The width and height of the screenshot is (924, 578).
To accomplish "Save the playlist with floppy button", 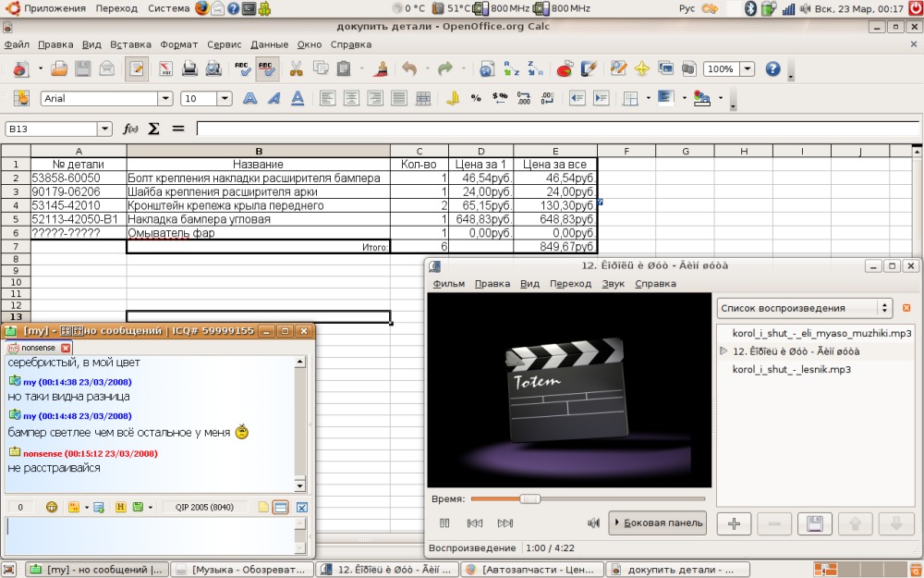I will (x=814, y=523).
